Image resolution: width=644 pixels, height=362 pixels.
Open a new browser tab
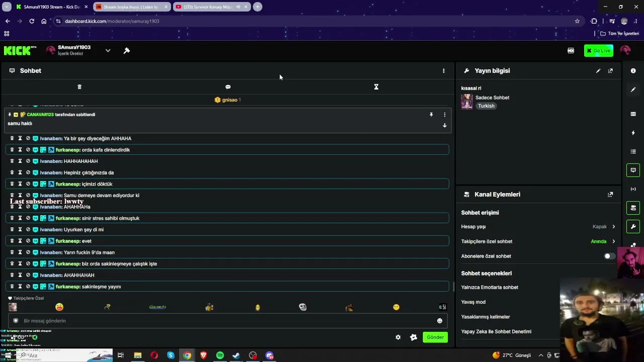coord(257,7)
